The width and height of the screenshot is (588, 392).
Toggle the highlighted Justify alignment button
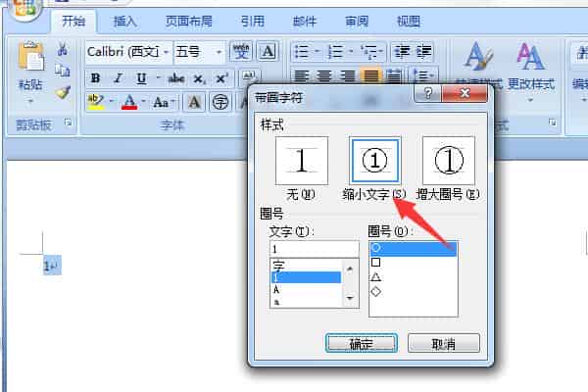(x=370, y=76)
